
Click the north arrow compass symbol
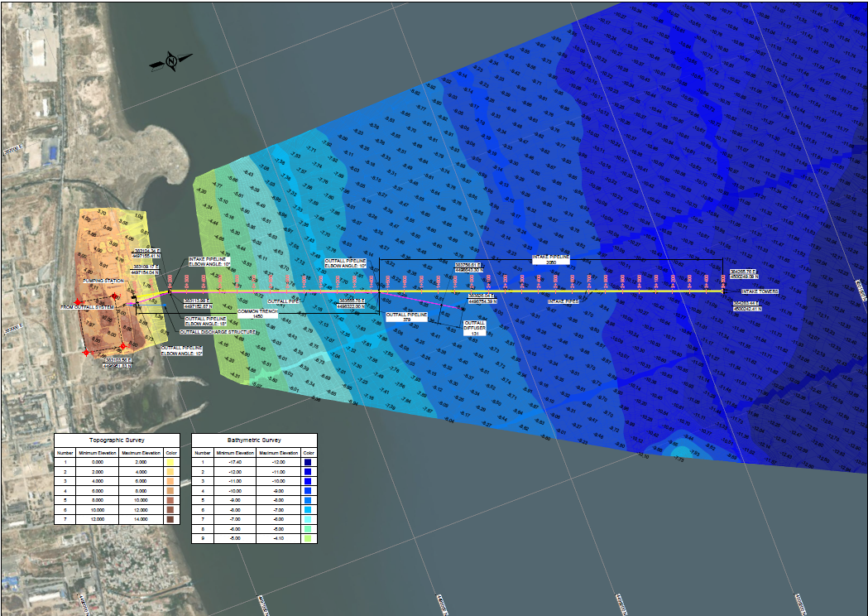[169, 62]
